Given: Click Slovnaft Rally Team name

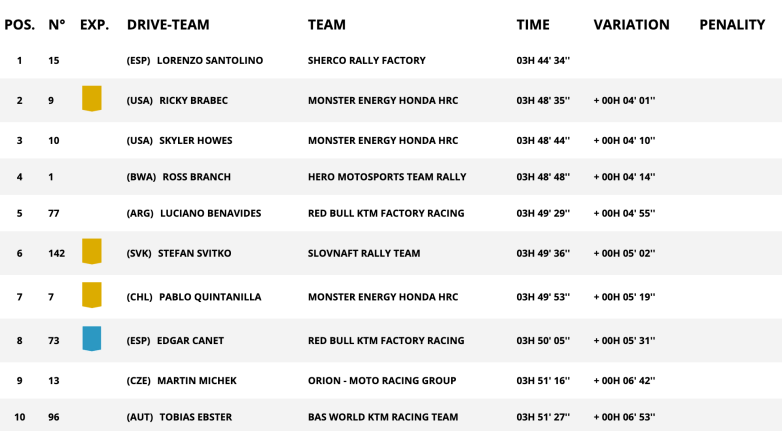Looking at the screenshot, I should pyautogui.click(x=364, y=254).
